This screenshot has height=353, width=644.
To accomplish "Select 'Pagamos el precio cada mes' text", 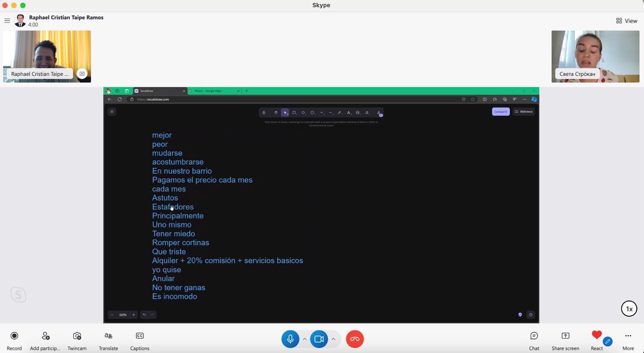I will (202, 180).
